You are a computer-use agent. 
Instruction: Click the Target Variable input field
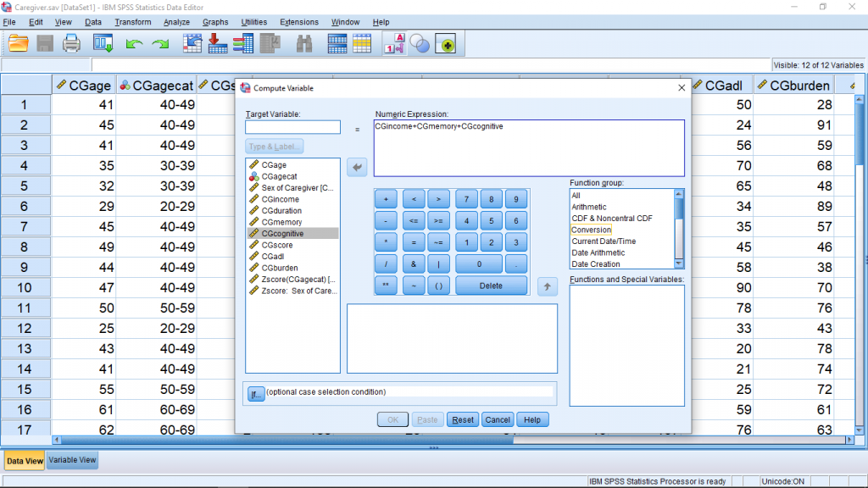292,127
